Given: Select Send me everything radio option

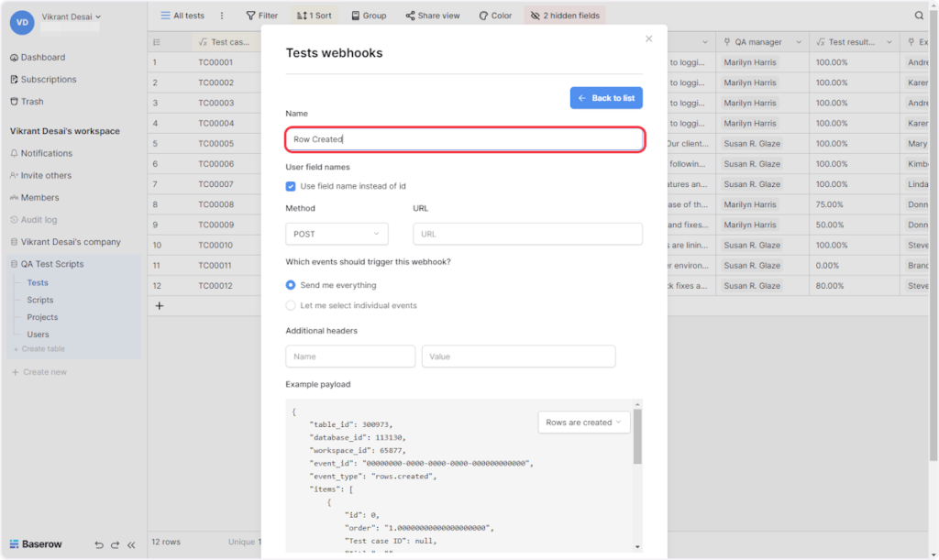Looking at the screenshot, I should click(x=291, y=285).
